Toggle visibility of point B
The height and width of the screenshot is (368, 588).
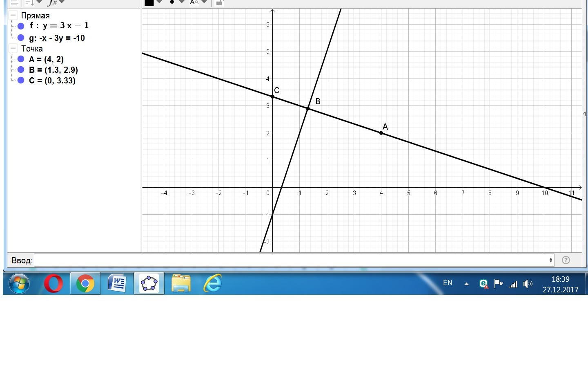21,70
